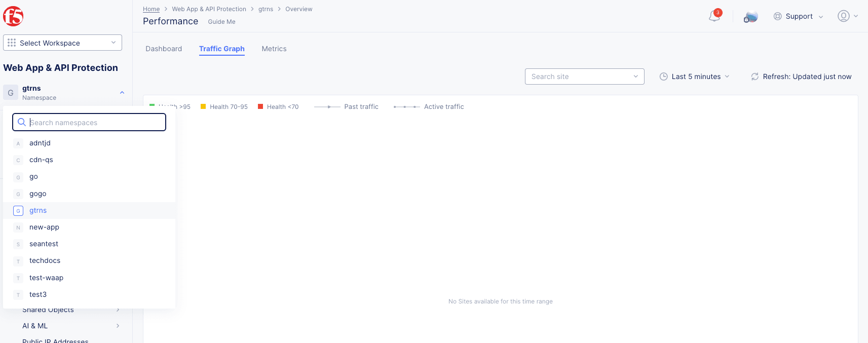Image resolution: width=868 pixels, height=343 pixels.
Task: Switch to the Dashboard tab
Action: (164, 49)
